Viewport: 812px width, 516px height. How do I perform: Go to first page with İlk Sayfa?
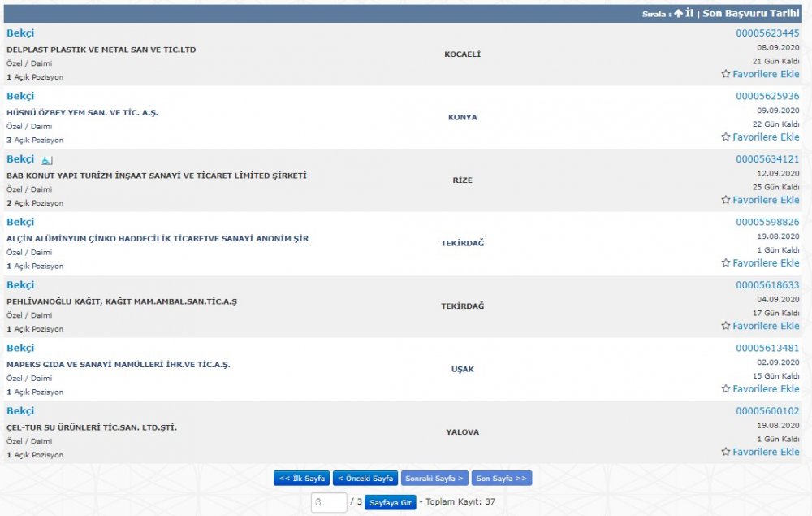click(301, 479)
